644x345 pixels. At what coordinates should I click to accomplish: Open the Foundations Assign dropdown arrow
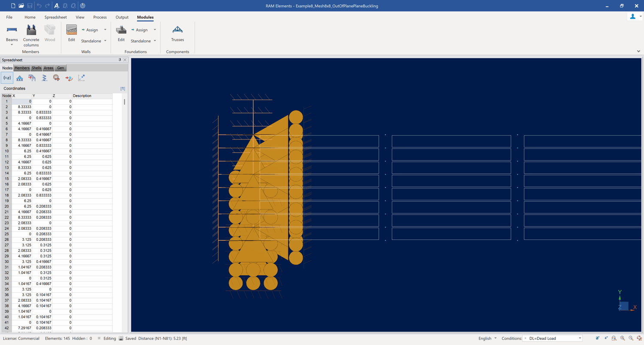155,30
